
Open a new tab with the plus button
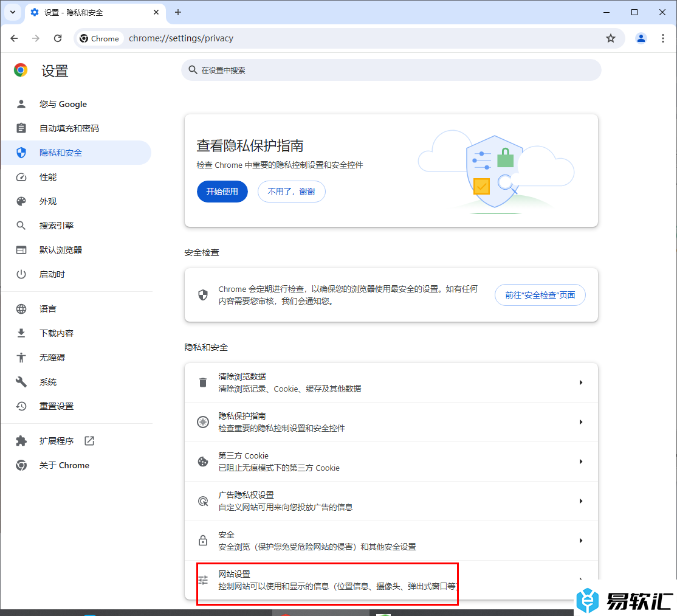pyautogui.click(x=178, y=12)
